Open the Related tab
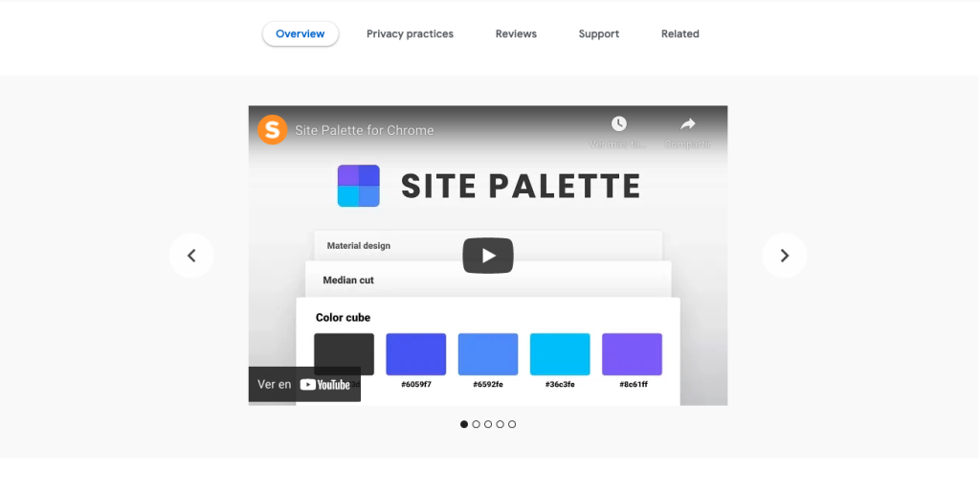This screenshot has width=980, height=494. click(680, 34)
